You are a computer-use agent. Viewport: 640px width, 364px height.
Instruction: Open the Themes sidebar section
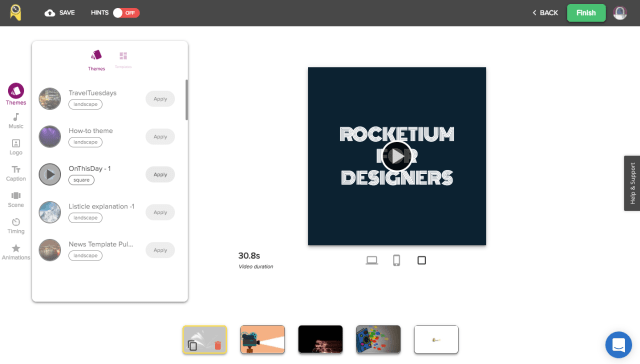click(16, 94)
